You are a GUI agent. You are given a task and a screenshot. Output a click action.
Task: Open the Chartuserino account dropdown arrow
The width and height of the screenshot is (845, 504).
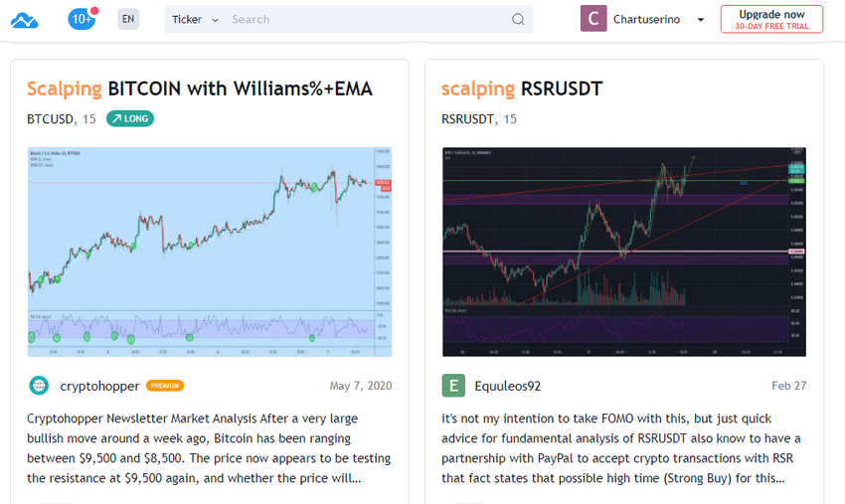click(701, 20)
